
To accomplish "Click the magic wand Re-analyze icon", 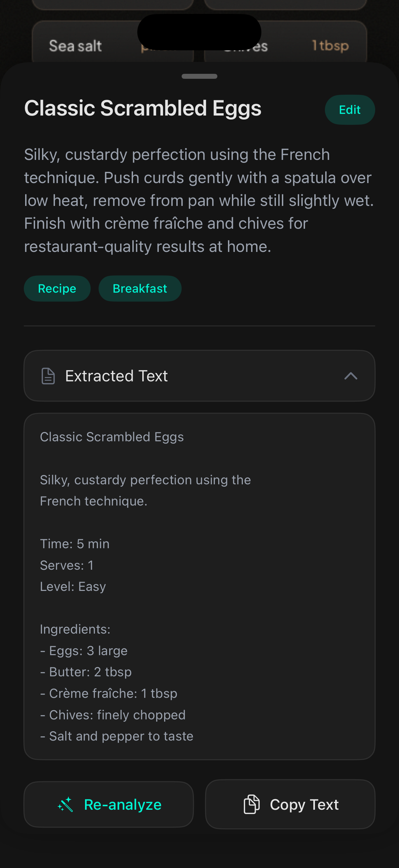I will 65,804.
